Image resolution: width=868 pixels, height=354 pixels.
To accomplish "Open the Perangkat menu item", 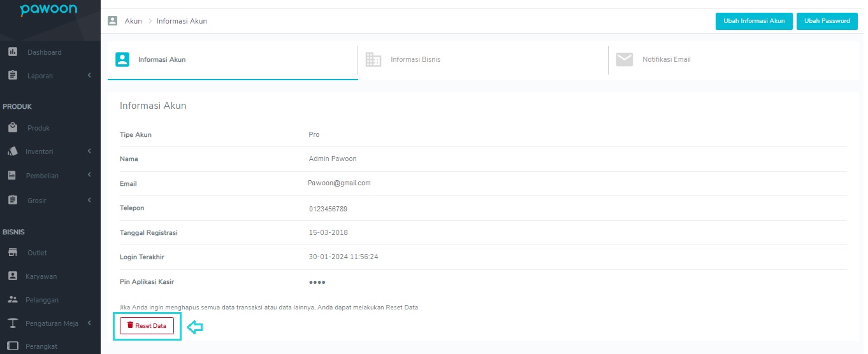I will coord(41,346).
